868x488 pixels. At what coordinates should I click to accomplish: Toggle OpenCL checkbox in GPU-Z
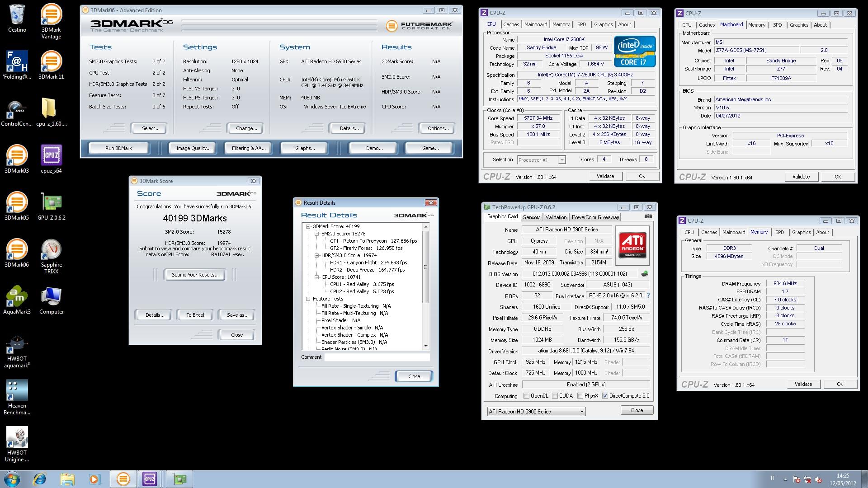[526, 396]
